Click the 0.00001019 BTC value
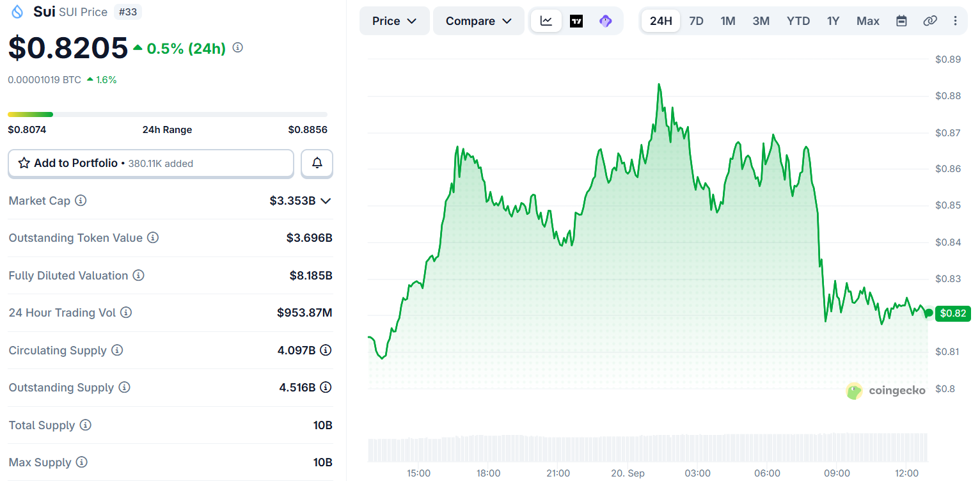The width and height of the screenshot is (980, 481). 44,80
